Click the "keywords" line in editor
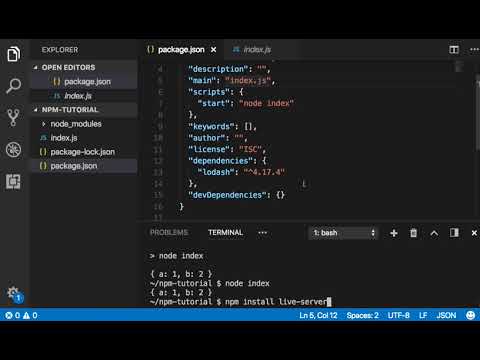The width and height of the screenshot is (480, 360). 223,127
